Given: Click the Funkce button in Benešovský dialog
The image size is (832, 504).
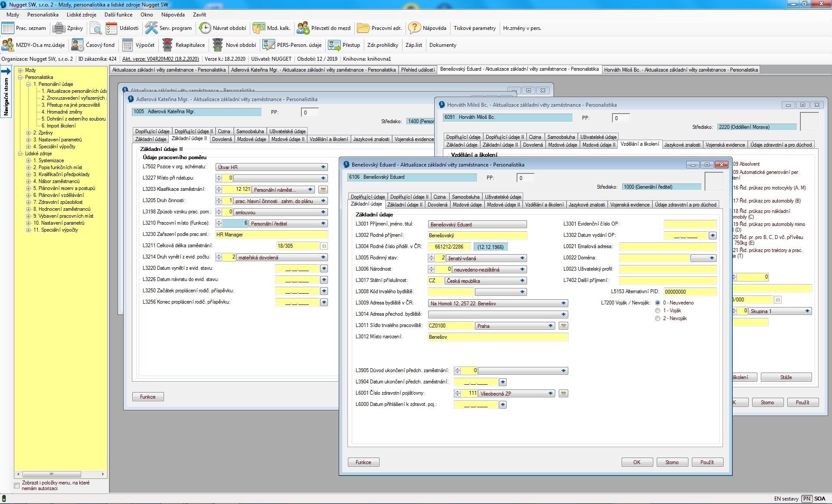Looking at the screenshot, I should coord(364,462).
